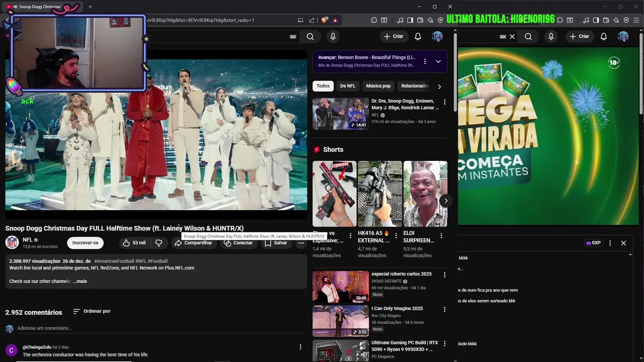Click Compartilhar share button
Image resolution: width=644 pixels, height=362 pixels.
coord(193,243)
